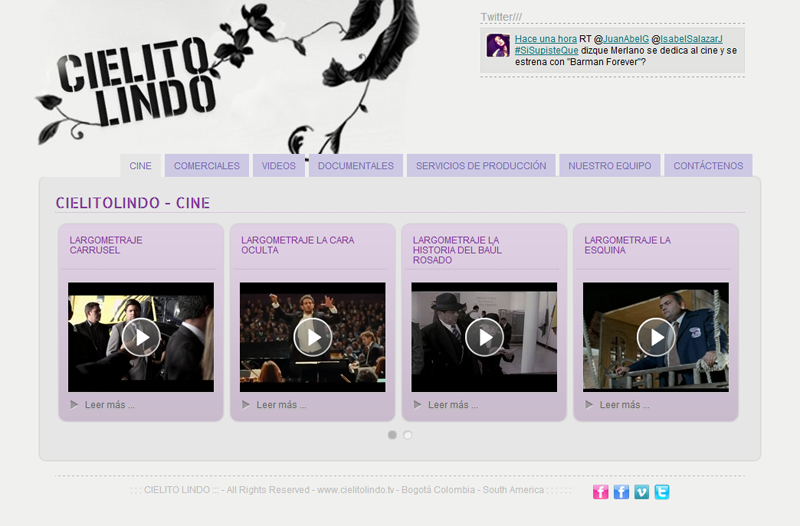Open the Twitter icon in footer
The image size is (800, 526).
(661, 491)
